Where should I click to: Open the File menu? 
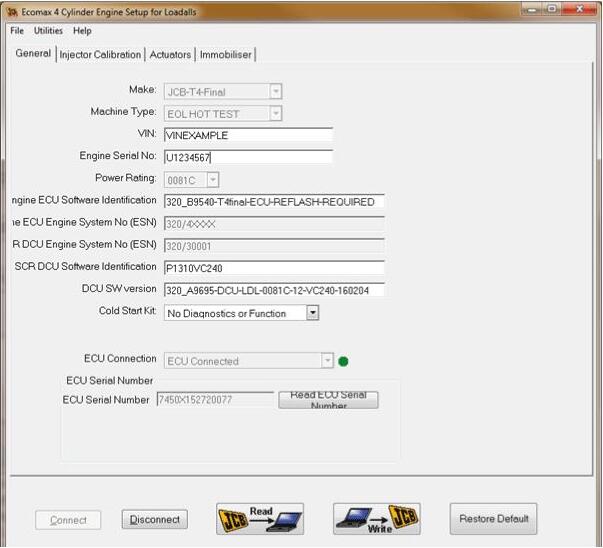point(17,31)
